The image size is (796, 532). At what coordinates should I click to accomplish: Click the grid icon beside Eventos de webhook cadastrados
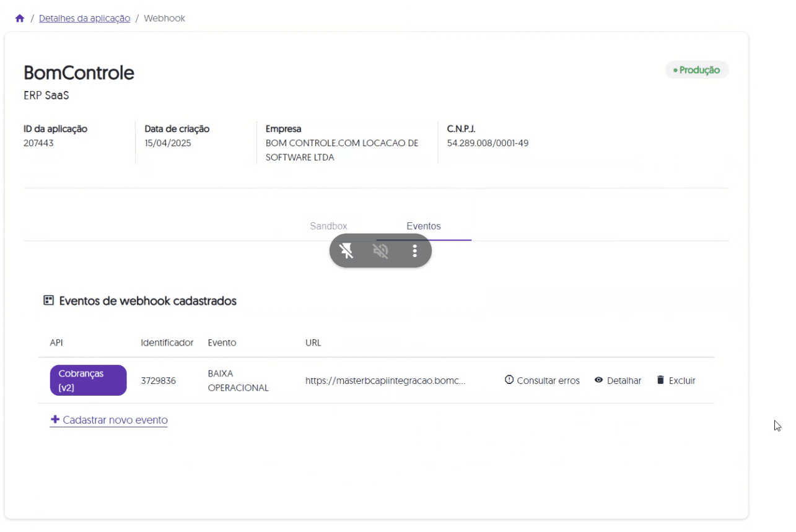click(x=48, y=300)
